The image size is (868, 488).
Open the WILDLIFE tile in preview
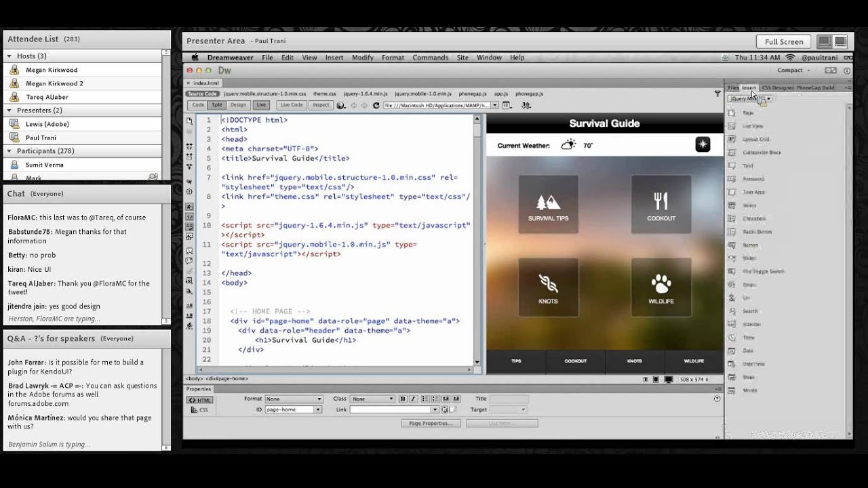[x=661, y=287]
